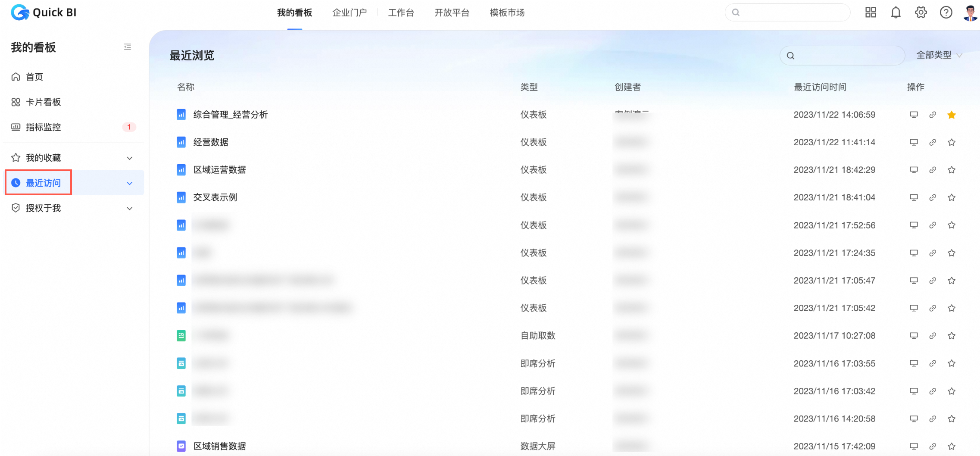Click link icon in the 17:05:42 row
The width and height of the screenshot is (980, 456).
tap(933, 308)
